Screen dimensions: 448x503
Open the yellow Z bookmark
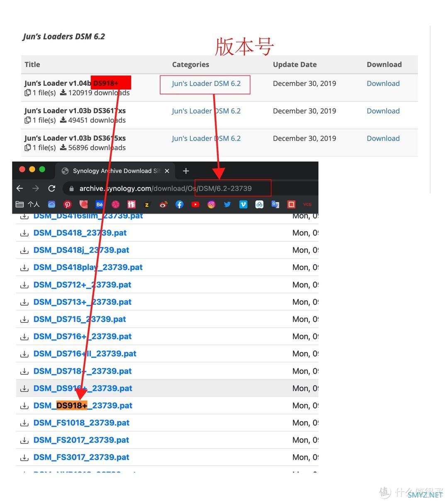point(147,204)
